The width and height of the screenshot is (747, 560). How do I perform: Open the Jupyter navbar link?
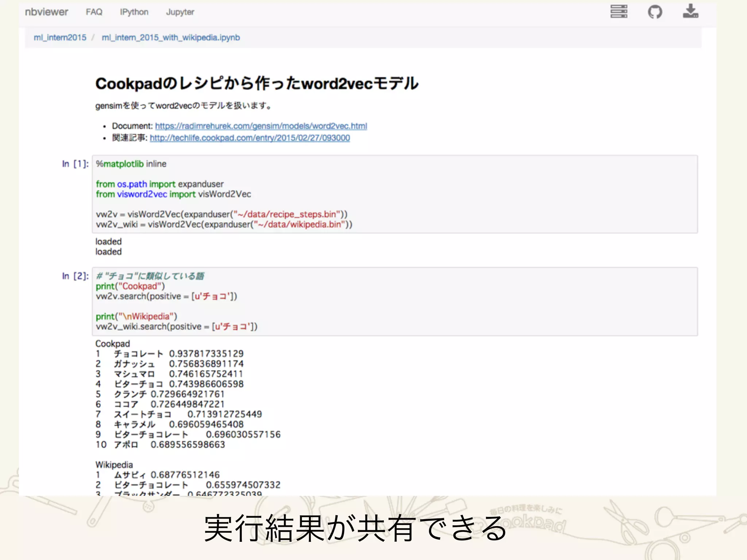click(180, 12)
